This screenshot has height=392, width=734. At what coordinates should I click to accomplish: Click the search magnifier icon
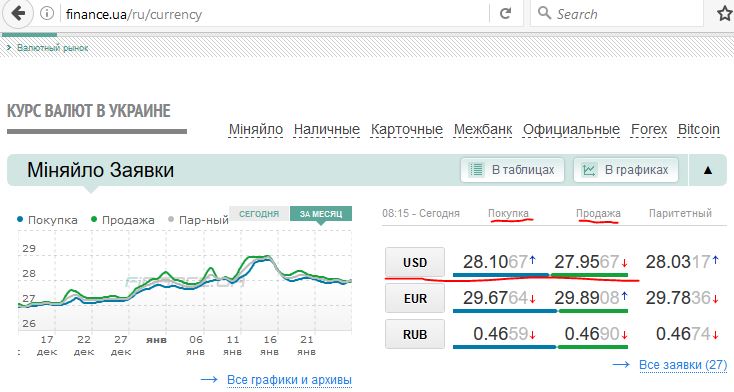pyautogui.click(x=544, y=13)
